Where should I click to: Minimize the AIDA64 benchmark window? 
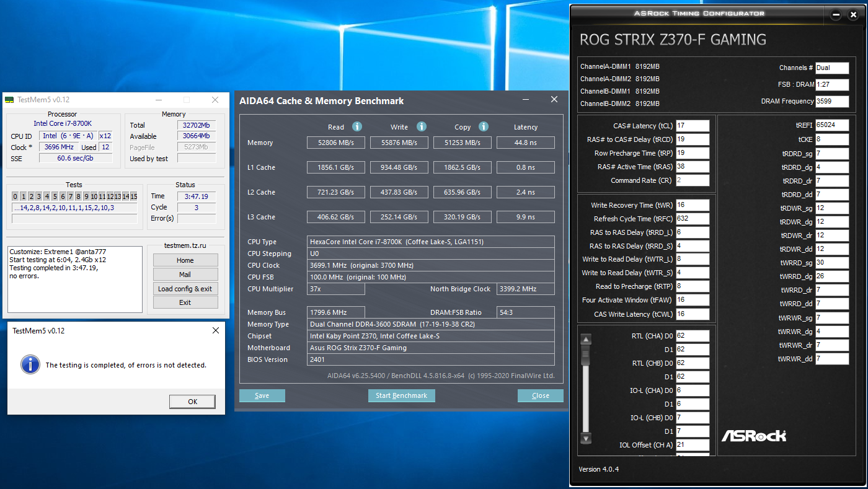pyautogui.click(x=526, y=99)
